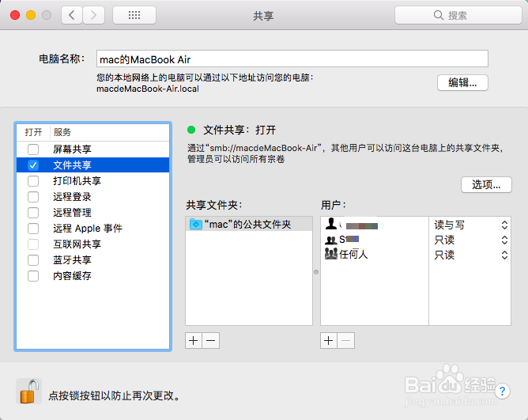
Task: Click the back navigation arrow
Action: 72,15
